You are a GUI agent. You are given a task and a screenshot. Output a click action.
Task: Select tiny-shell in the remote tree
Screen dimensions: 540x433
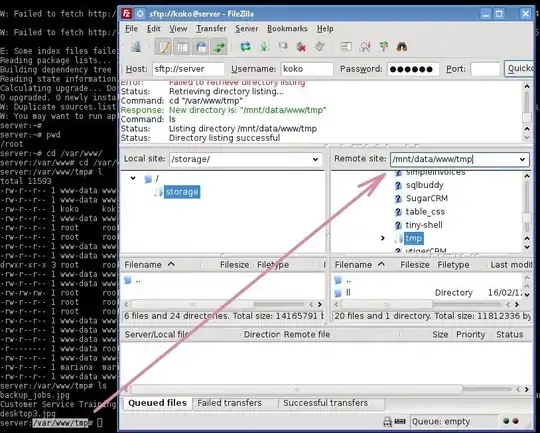point(424,225)
